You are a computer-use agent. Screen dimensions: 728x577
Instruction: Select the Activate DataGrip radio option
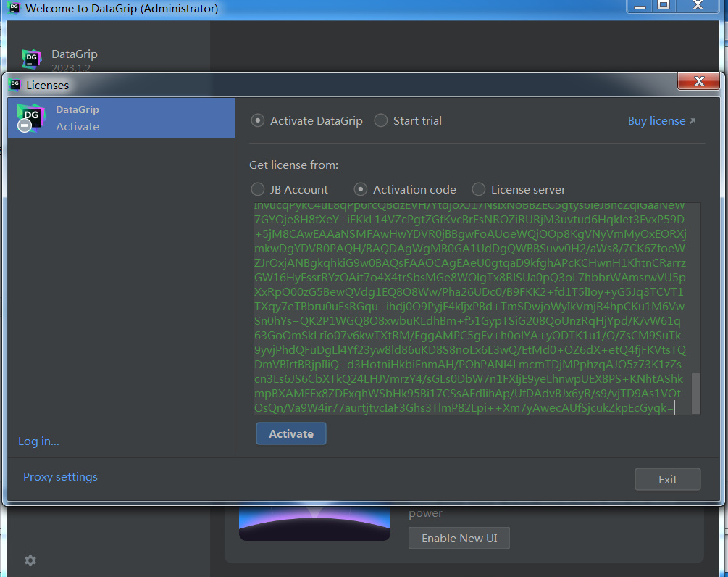click(307, 121)
